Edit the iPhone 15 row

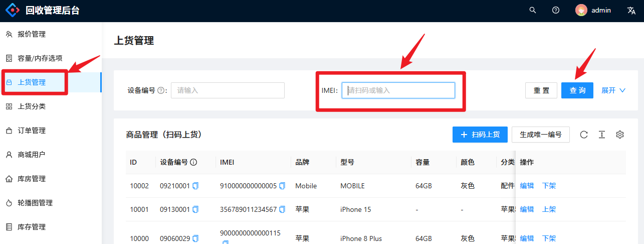(527, 209)
